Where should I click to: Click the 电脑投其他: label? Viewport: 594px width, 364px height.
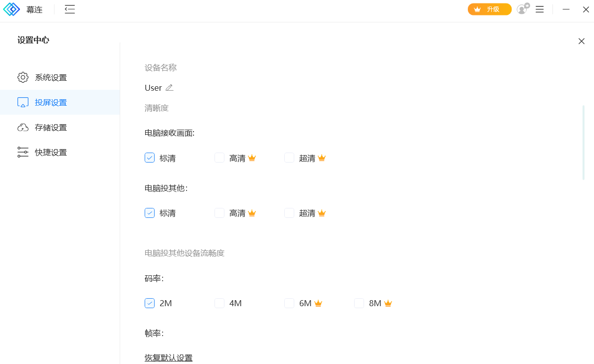pyautogui.click(x=166, y=188)
